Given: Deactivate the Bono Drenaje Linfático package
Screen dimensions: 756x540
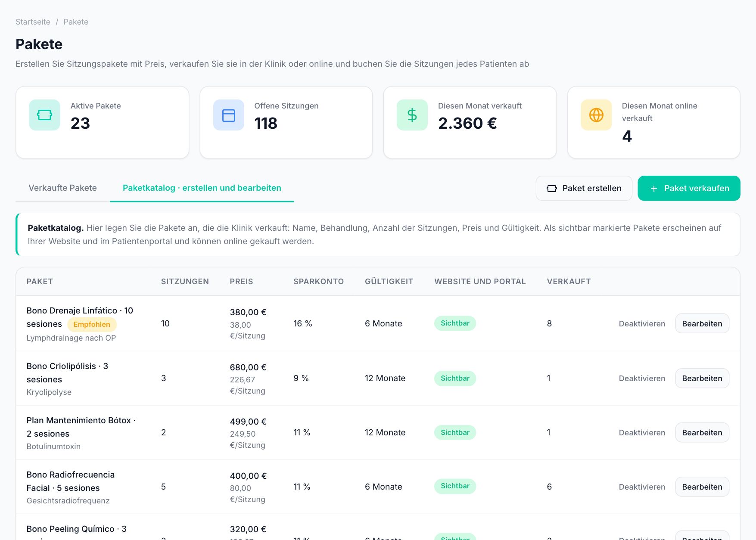Looking at the screenshot, I should point(642,323).
